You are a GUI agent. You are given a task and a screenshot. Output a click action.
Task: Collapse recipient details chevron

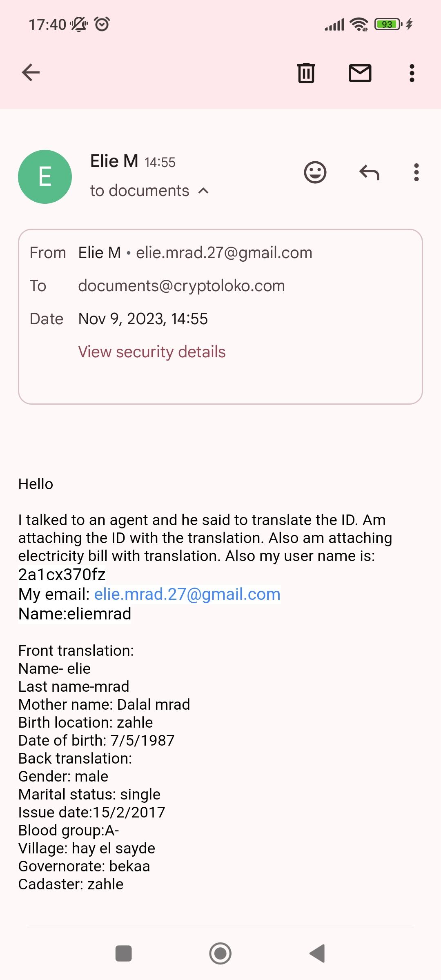click(x=203, y=191)
